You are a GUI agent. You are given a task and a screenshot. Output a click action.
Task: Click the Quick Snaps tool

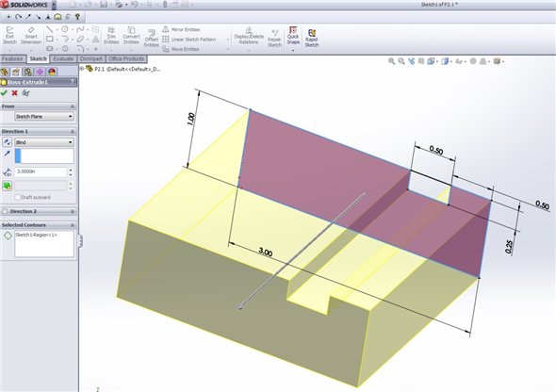[x=293, y=36]
